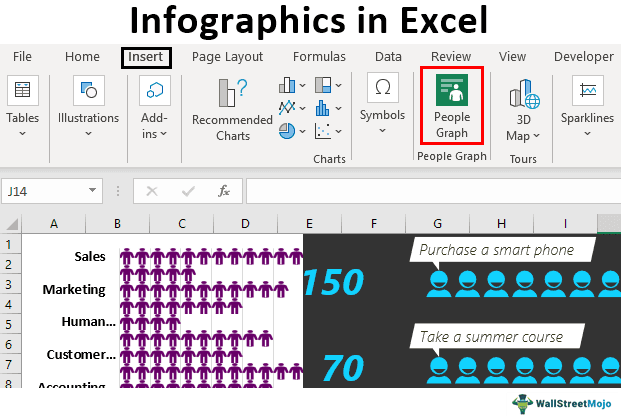The width and height of the screenshot is (621, 418).
Task: Open the Name Box dropdown arrow
Action: pos(93,190)
